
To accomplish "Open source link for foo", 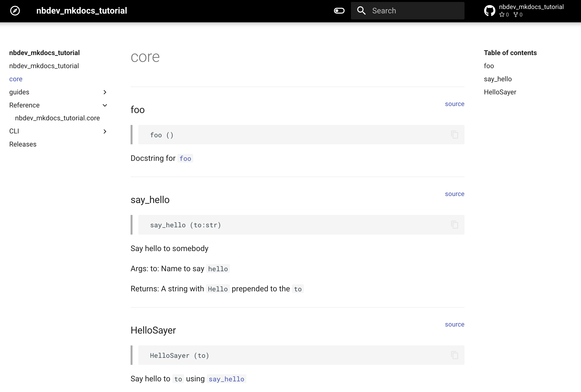I will pos(454,104).
